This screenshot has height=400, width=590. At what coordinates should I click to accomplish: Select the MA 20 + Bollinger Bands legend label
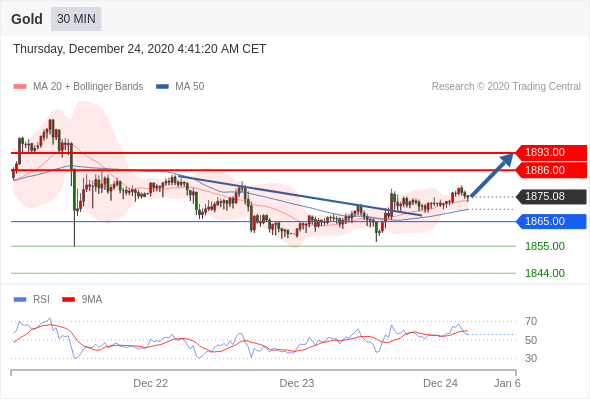tap(88, 87)
